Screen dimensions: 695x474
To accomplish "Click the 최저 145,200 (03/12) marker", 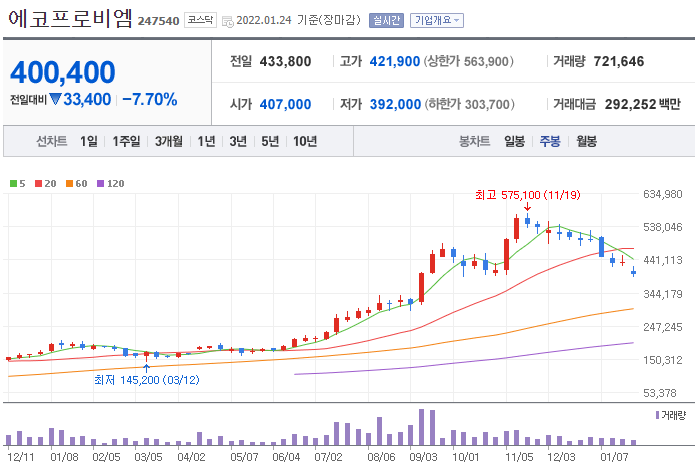I will pyautogui.click(x=147, y=380).
